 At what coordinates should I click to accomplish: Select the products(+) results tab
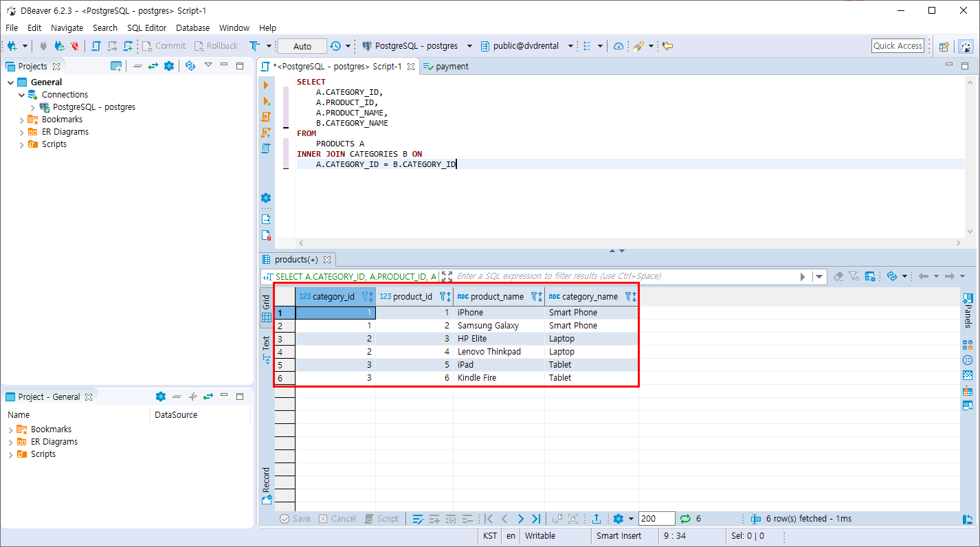click(296, 260)
